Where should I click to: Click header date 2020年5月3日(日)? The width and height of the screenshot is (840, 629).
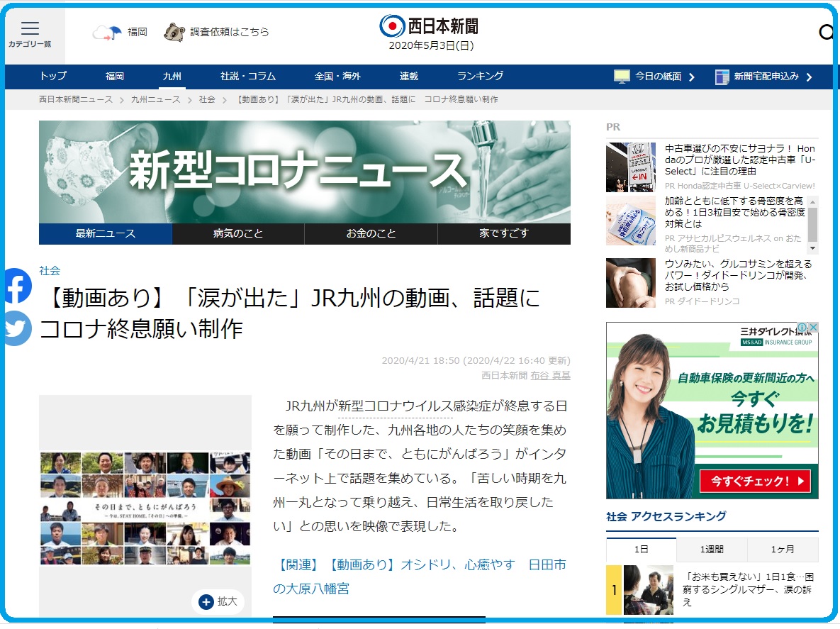431,45
